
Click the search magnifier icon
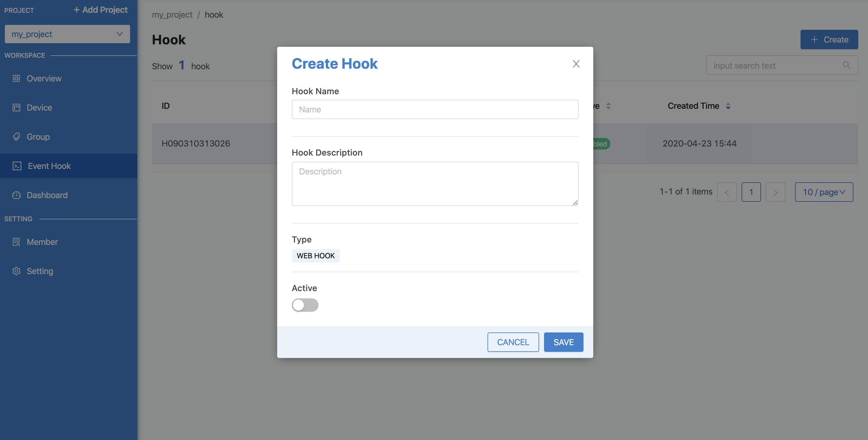(x=846, y=65)
